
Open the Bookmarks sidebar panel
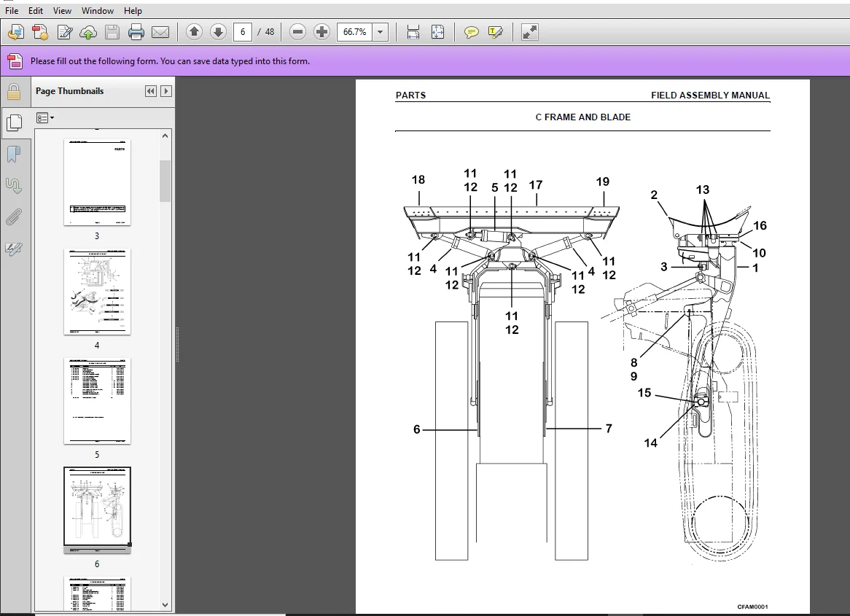tap(14, 154)
